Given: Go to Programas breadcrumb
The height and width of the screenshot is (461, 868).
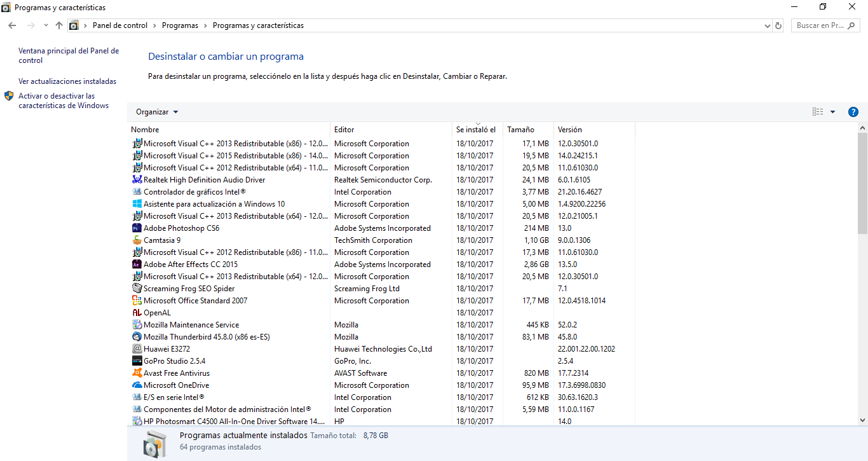Looking at the screenshot, I should click(x=180, y=25).
